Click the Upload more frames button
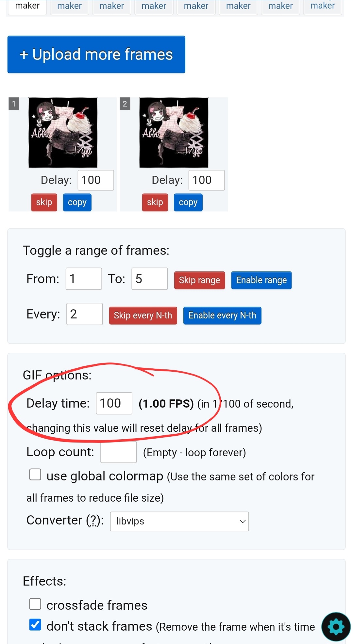353x644 pixels. [96, 55]
